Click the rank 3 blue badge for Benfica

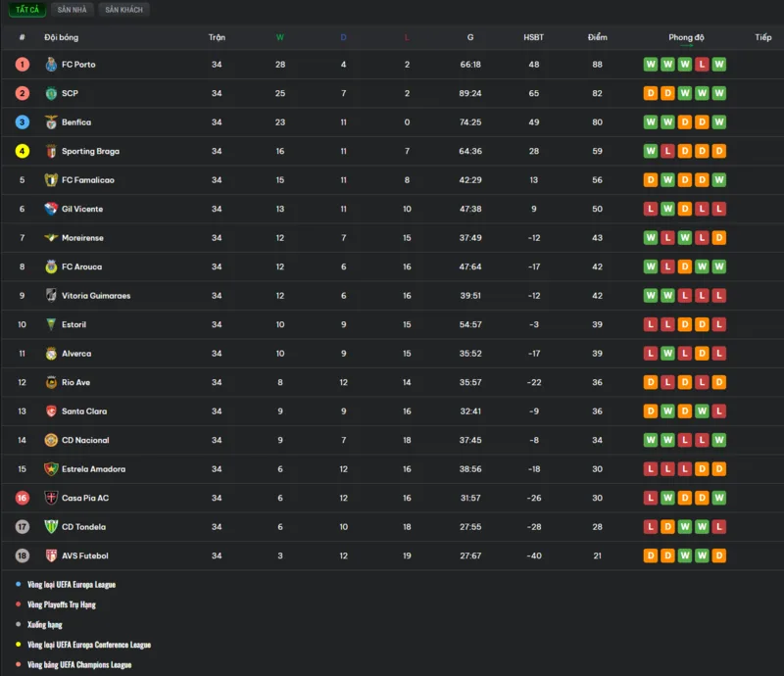(x=22, y=122)
